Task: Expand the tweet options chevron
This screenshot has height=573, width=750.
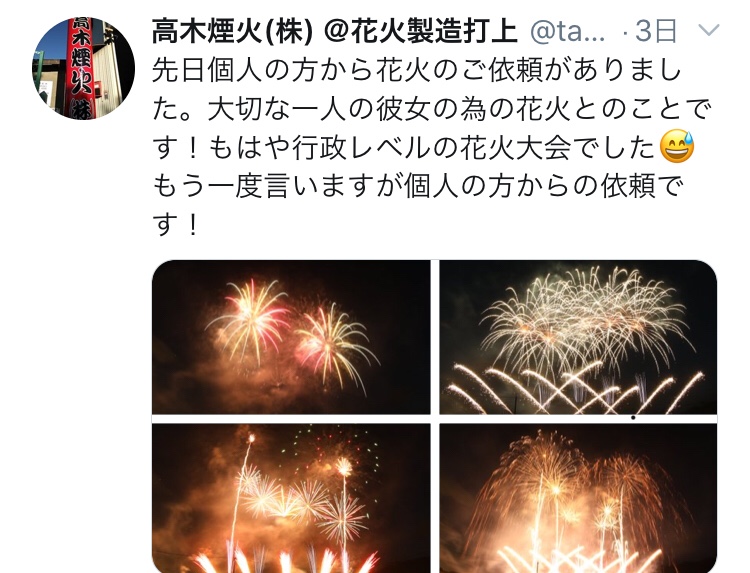Action: (x=708, y=31)
